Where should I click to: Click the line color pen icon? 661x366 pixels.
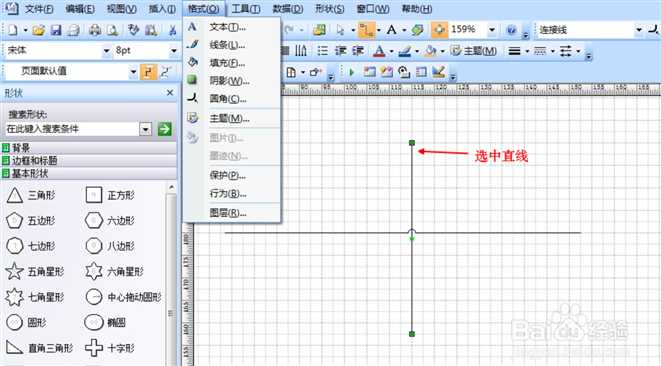[405, 51]
